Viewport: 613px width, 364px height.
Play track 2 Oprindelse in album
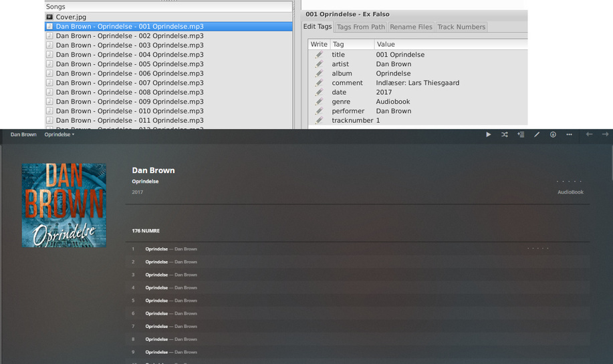pos(358,262)
